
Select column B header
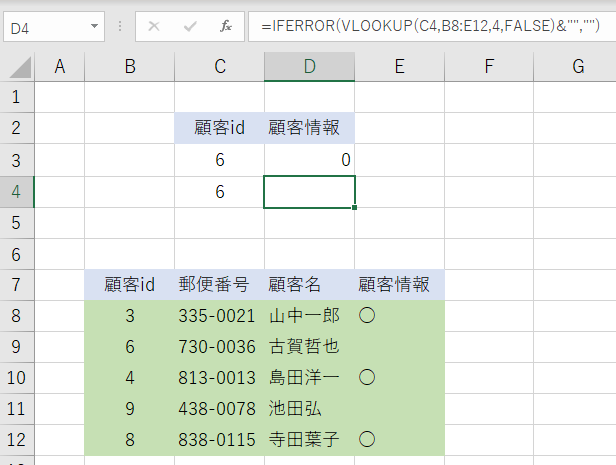tap(130, 66)
